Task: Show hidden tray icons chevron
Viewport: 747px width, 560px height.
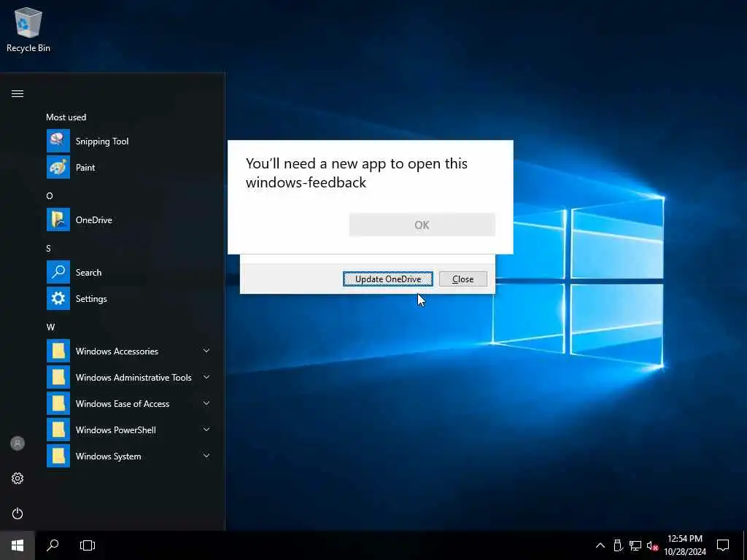Action: point(600,545)
